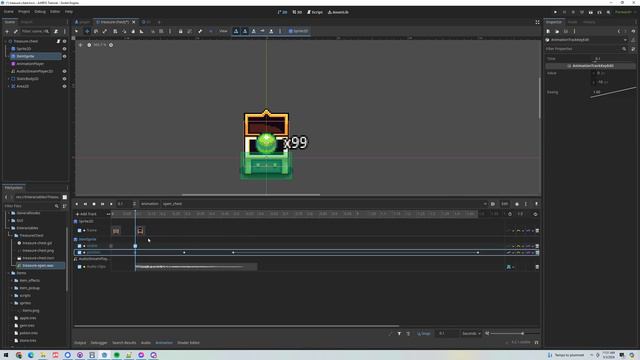The width and height of the screenshot is (640, 360).
Task: Open the AssetLib workspace
Action: [338, 12]
